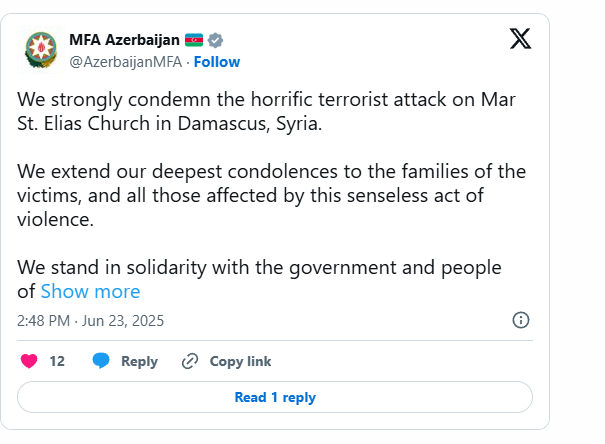Viewport: 605px width, 444px height.
Task: Click the blue reply speech bubble icon
Action: click(101, 361)
